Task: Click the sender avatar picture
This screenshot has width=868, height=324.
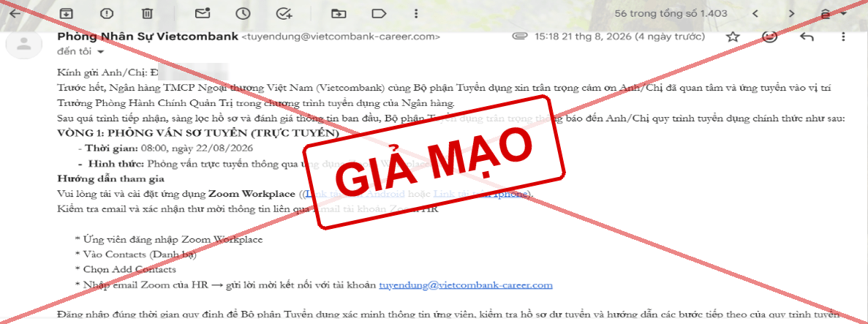Action: tap(24, 45)
